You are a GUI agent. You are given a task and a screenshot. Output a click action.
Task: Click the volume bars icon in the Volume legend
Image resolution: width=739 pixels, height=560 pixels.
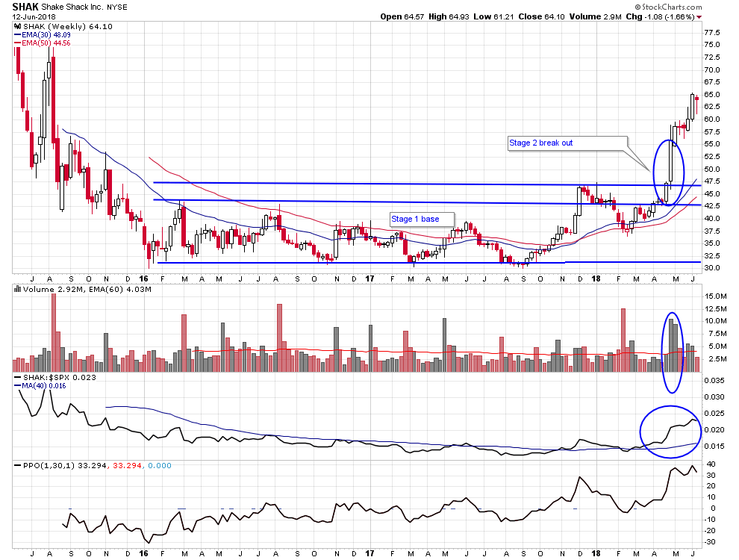18,289
